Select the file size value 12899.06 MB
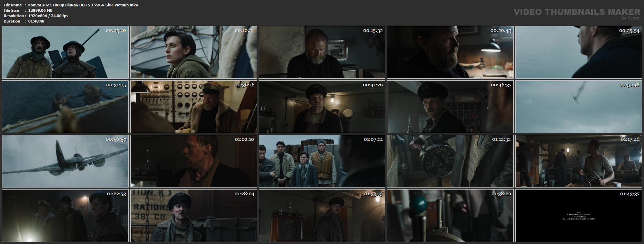This screenshot has width=644, height=244. coord(40,10)
